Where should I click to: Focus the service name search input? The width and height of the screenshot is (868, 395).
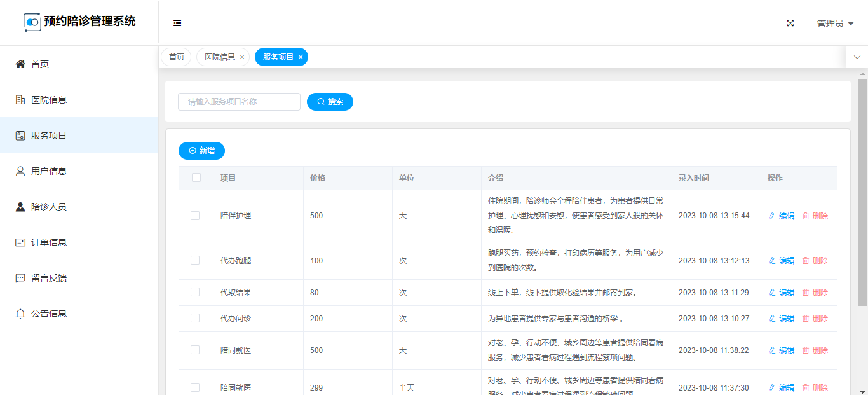pyautogui.click(x=239, y=102)
